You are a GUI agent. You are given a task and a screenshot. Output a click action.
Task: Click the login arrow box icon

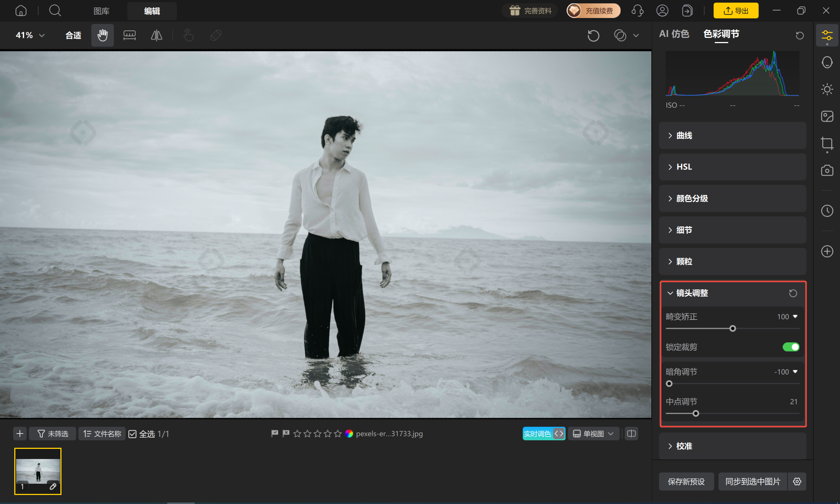click(x=687, y=10)
